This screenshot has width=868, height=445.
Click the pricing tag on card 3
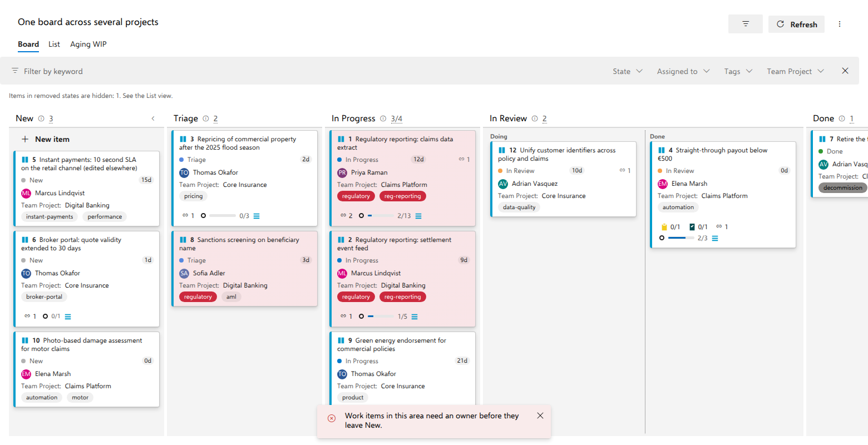193,196
